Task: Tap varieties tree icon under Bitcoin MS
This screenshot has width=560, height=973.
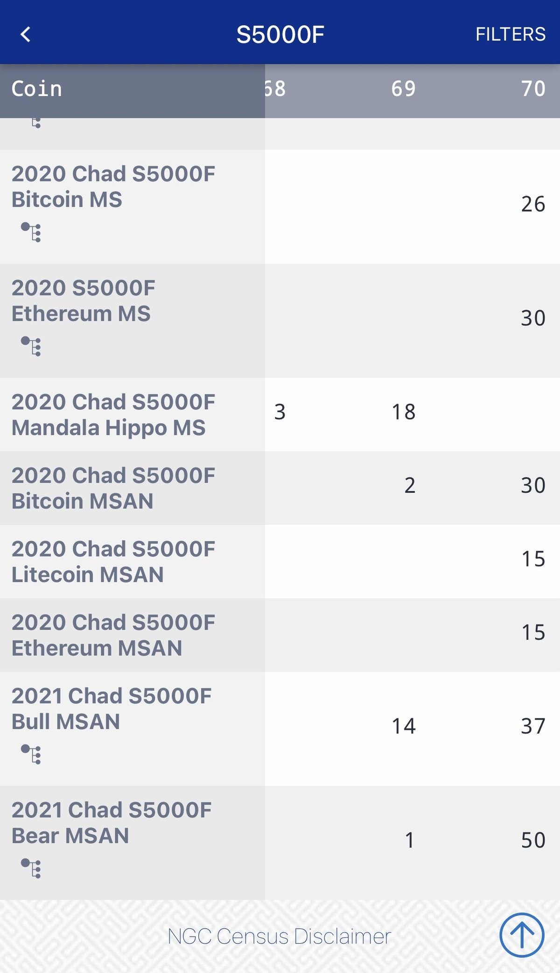Action: tap(31, 232)
